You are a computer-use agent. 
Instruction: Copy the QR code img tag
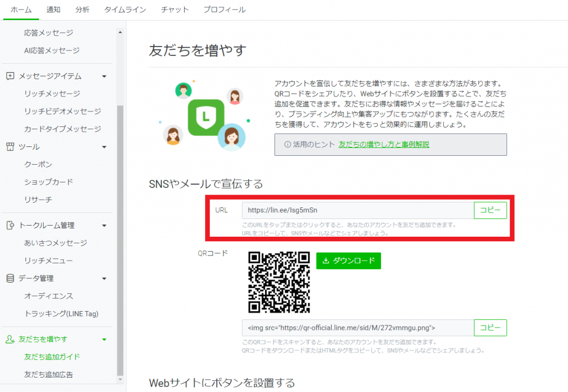(x=490, y=328)
